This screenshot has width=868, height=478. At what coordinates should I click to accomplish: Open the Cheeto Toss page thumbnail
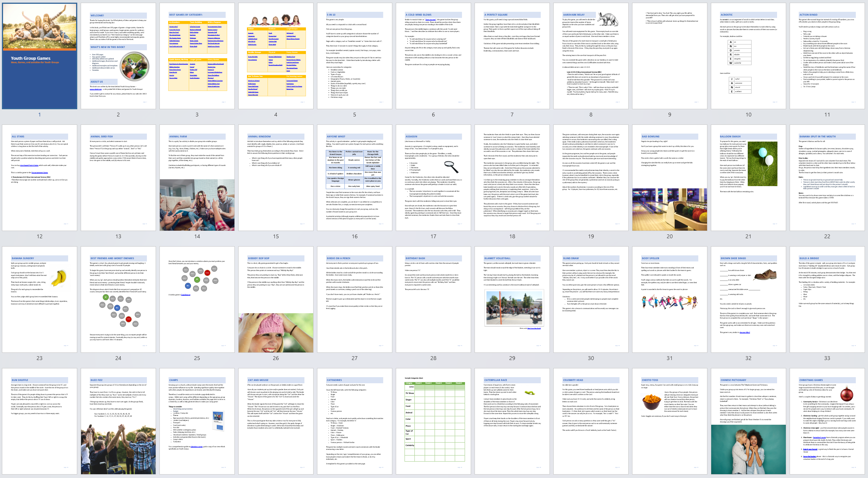click(x=670, y=421)
